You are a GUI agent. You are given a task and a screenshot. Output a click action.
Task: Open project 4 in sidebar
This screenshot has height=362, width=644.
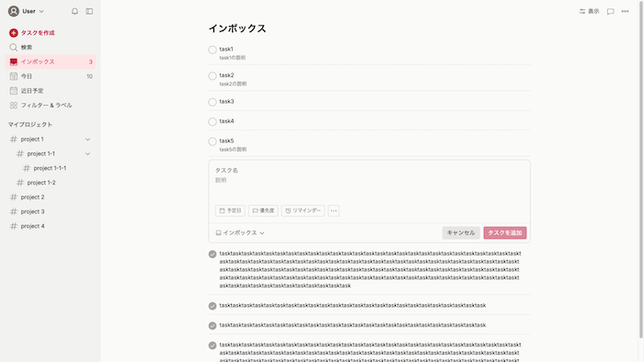(51, 226)
